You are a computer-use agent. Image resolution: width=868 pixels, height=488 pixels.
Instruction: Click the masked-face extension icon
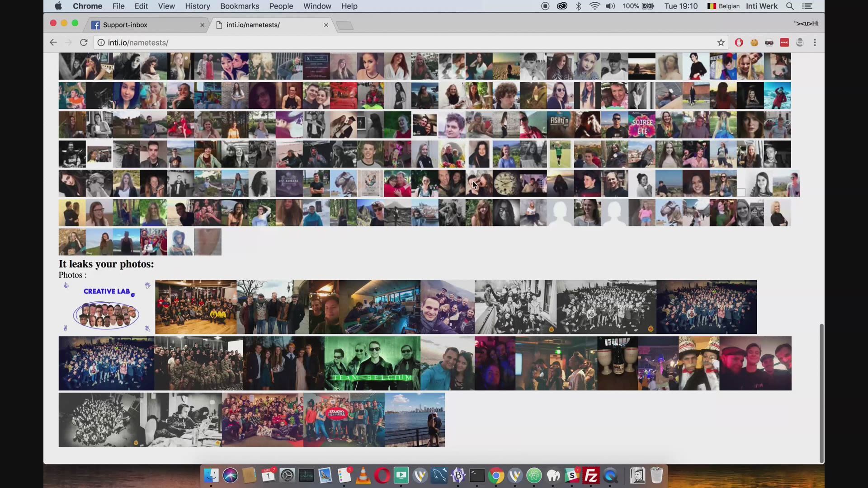769,42
